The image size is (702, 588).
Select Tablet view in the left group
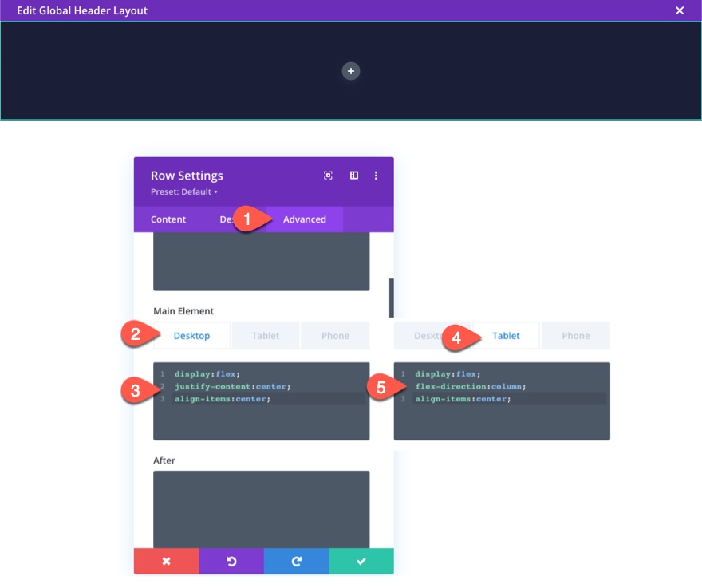tap(266, 335)
